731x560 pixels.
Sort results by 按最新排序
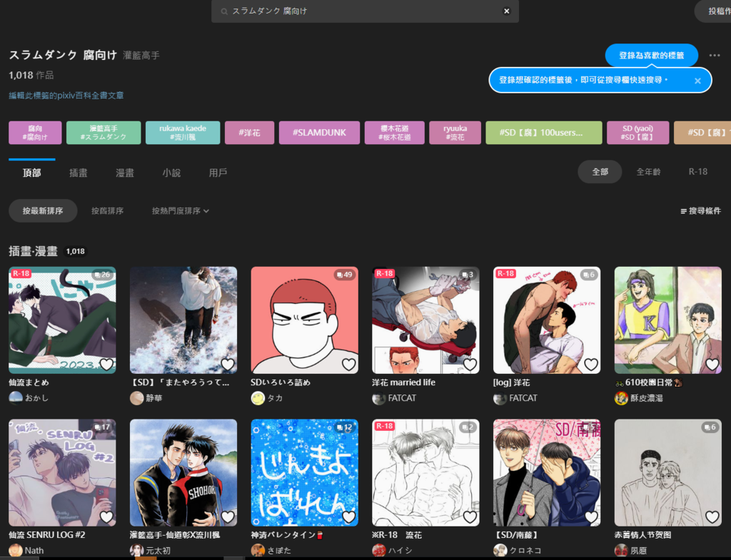[x=43, y=211]
